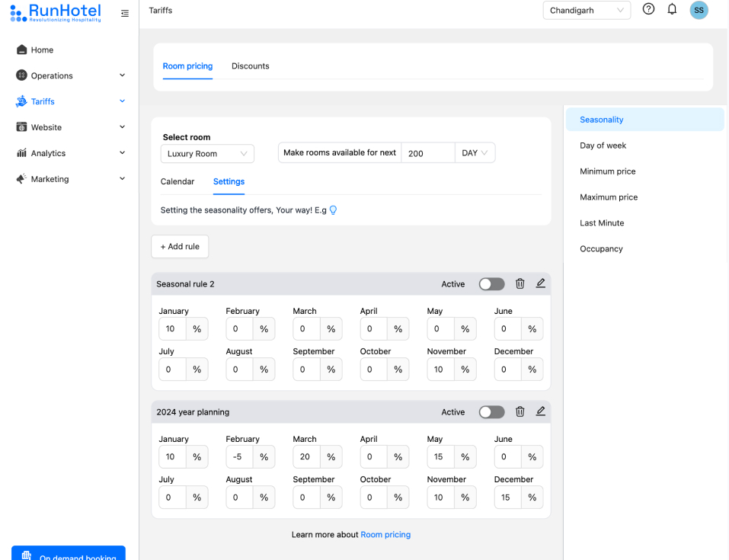The image size is (729, 560).
Task: Expand the Website menu chevron
Action: (x=123, y=127)
